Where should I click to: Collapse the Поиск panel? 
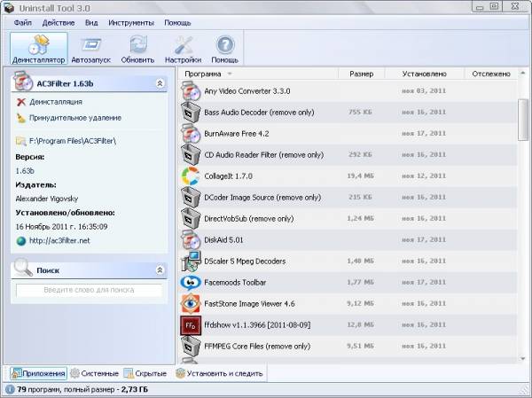(x=160, y=269)
